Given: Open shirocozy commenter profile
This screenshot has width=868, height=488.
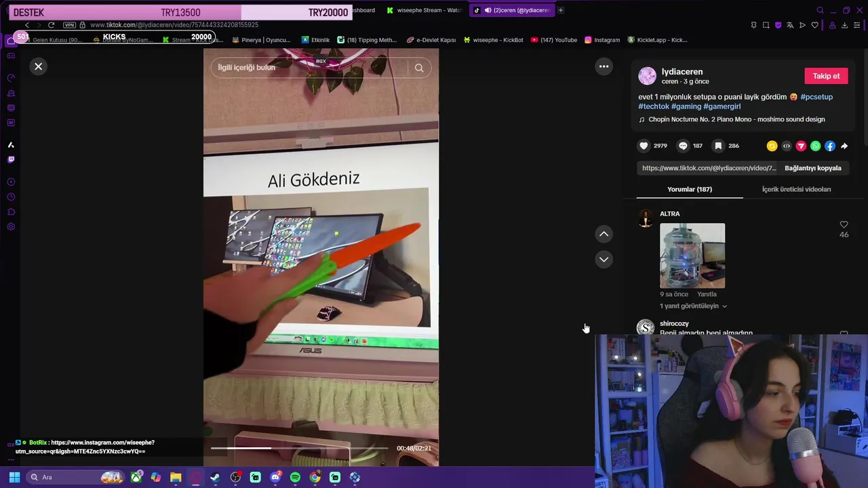Looking at the screenshot, I should [x=674, y=324].
